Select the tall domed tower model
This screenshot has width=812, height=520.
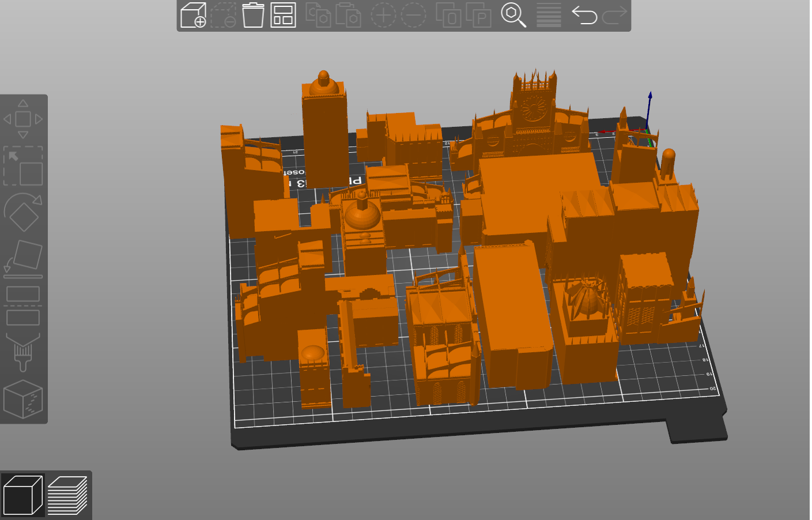325,135
